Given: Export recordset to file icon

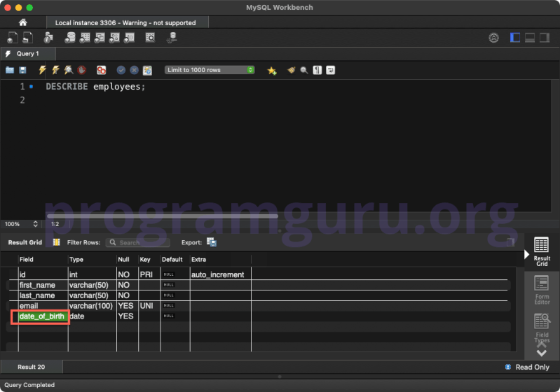Looking at the screenshot, I should coord(212,242).
